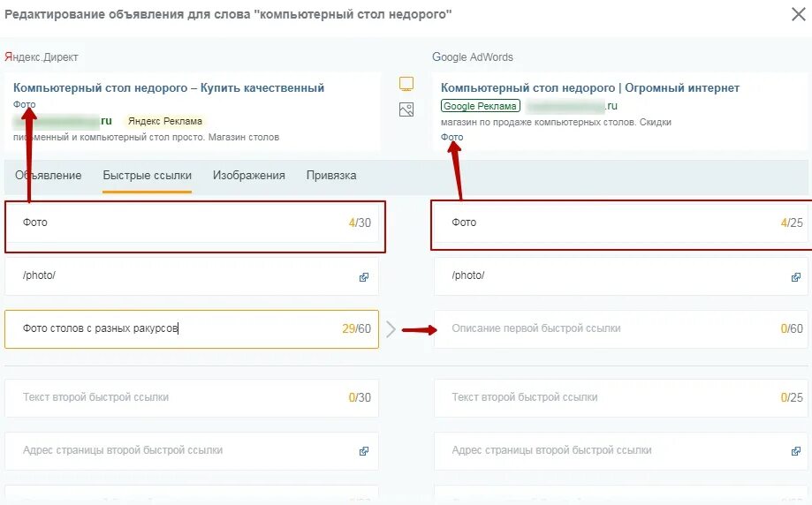This screenshot has height=505, width=812.
Task: Click Yandex second quick link text field
Action: [x=192, y=398]
